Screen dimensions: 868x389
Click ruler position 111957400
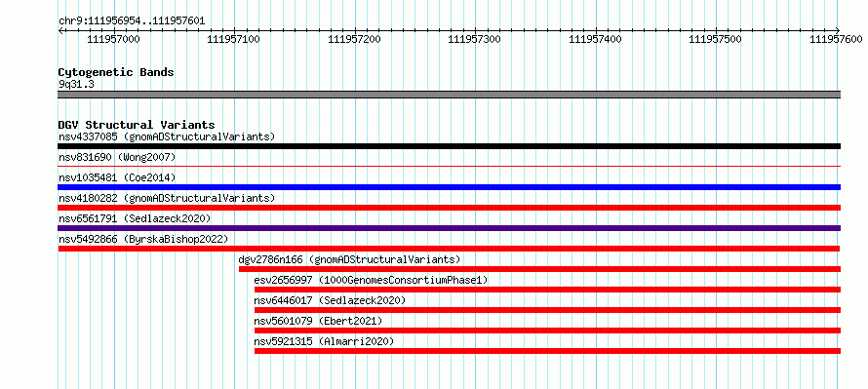[595, 39]
